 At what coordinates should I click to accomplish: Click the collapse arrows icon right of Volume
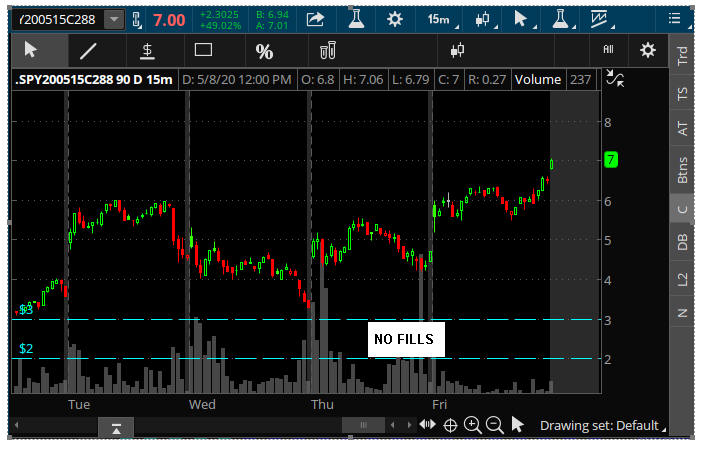[615, 78]
